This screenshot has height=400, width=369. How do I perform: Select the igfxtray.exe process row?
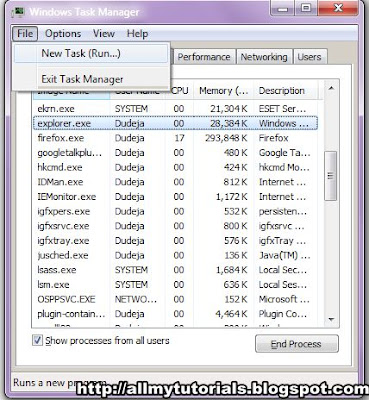point(176,241)
